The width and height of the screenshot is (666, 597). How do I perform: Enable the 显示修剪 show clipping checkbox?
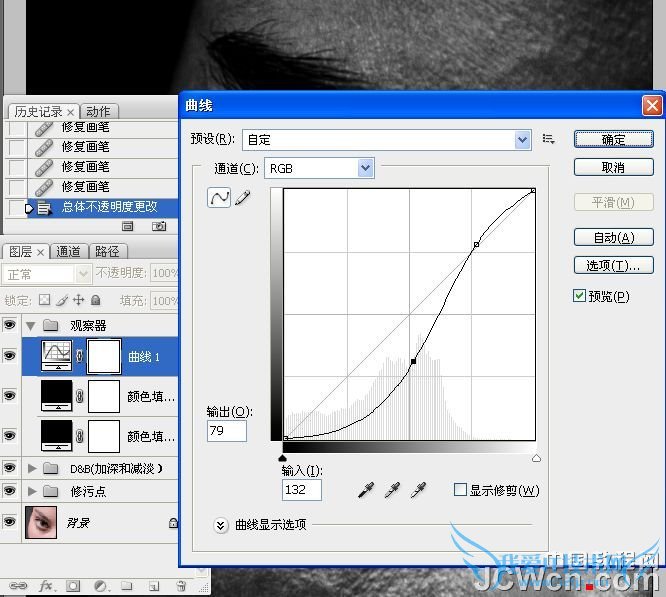point(460,490)
